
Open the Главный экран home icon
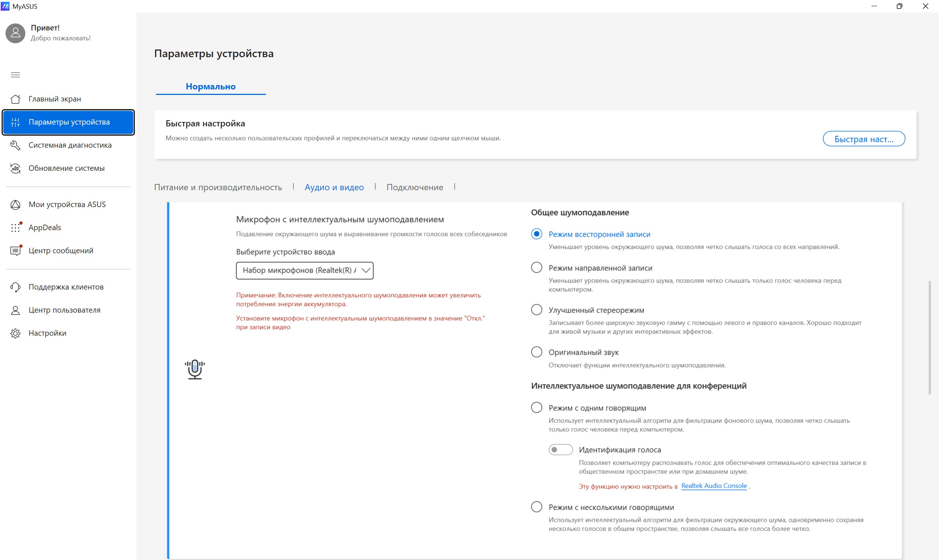[15, 99]
